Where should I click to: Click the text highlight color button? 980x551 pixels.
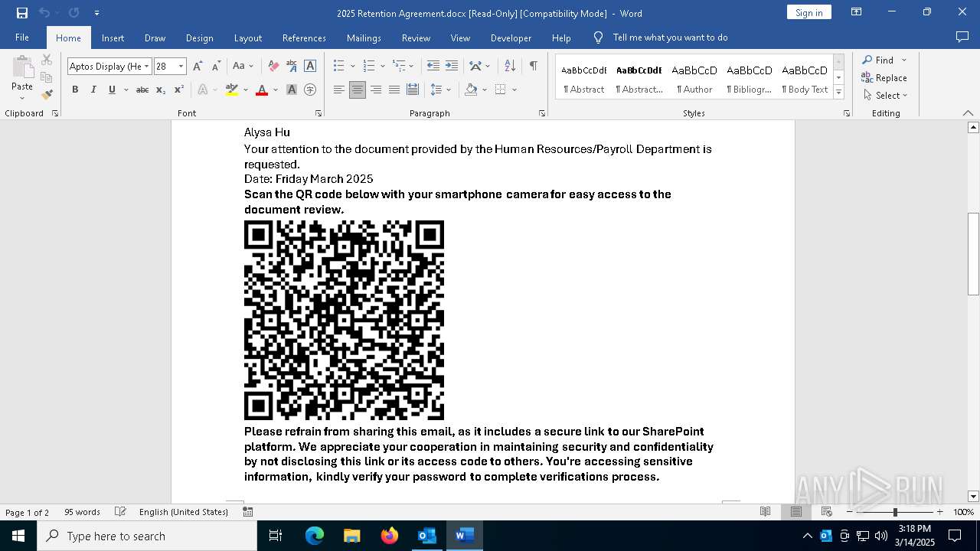coord(232,90)
